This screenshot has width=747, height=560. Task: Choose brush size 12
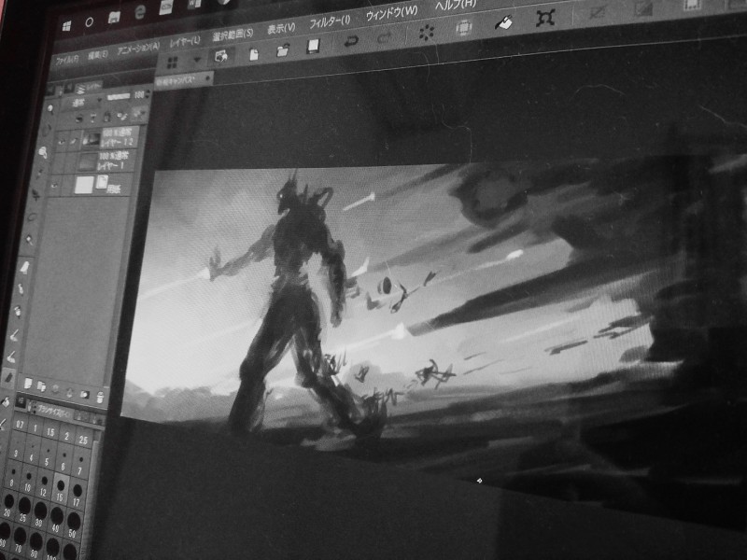43,484
